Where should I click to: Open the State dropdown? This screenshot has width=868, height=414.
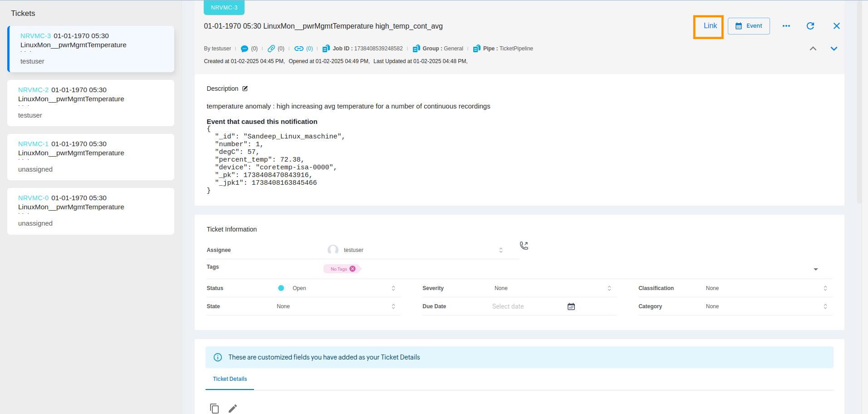pos(337,306)
